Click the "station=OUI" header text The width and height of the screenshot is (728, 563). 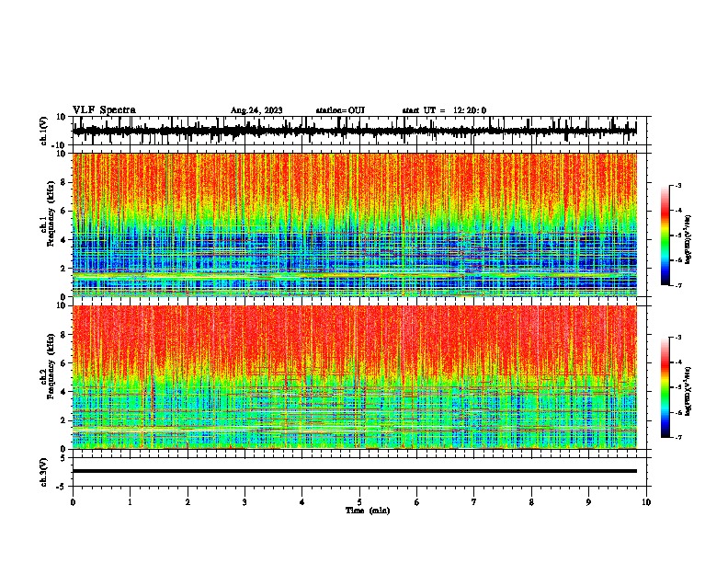[x=340, y=110]
